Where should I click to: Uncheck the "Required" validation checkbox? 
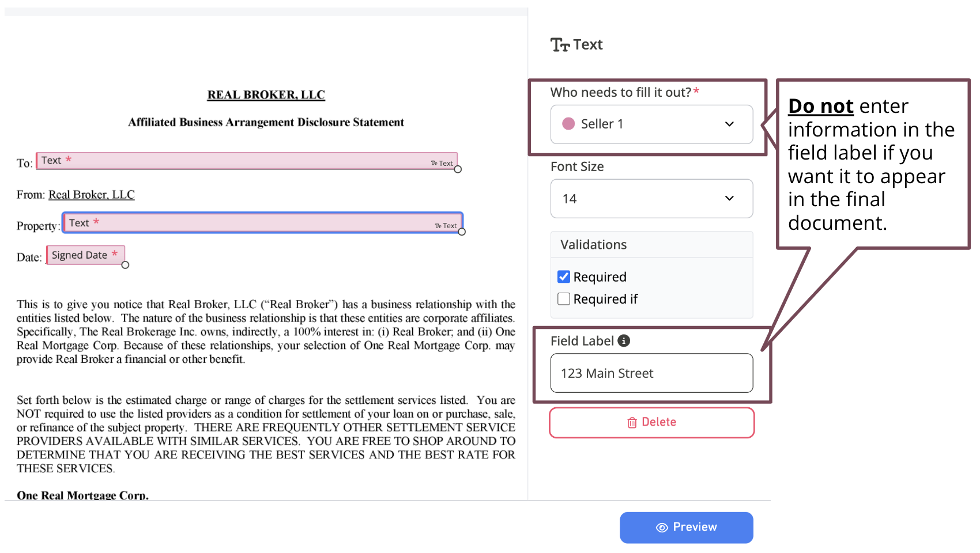[x=563, y=276]
